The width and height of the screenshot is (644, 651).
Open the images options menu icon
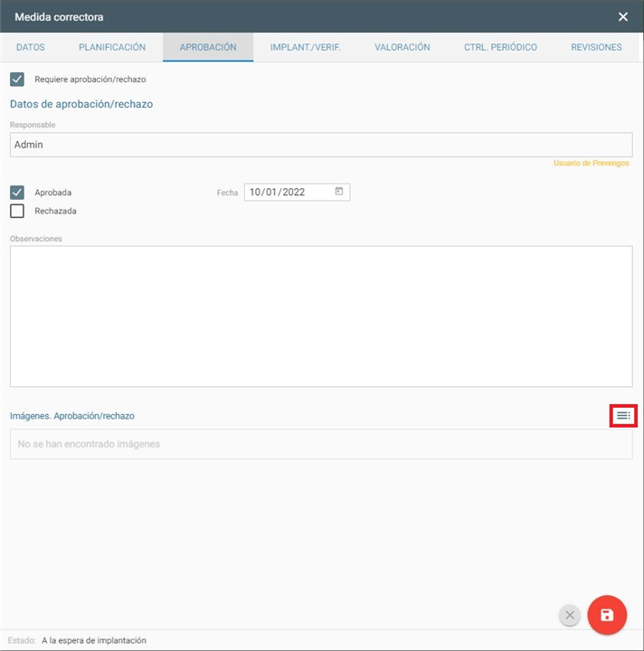click(x=623, y=415)
